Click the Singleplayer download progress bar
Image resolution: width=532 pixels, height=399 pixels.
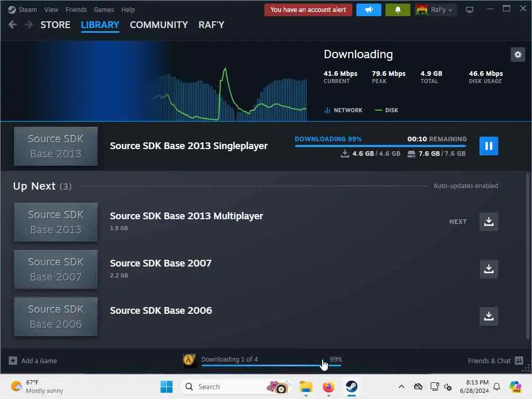pos(381,146)
